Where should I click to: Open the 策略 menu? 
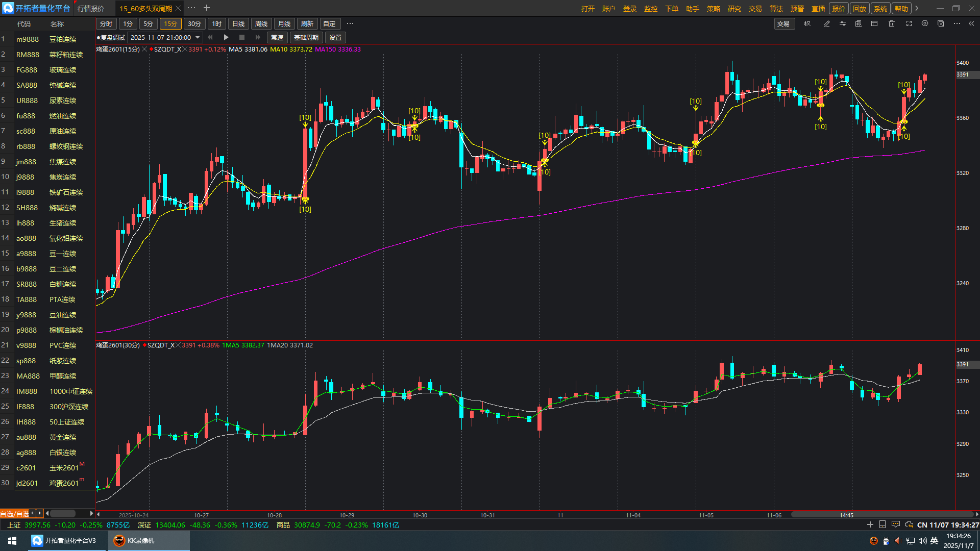713,9
